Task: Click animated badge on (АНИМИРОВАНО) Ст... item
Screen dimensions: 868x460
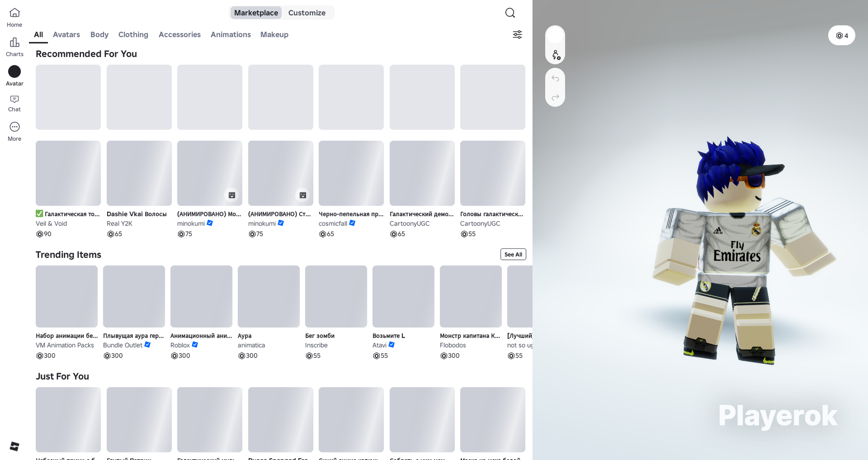Action: point(303,195)
